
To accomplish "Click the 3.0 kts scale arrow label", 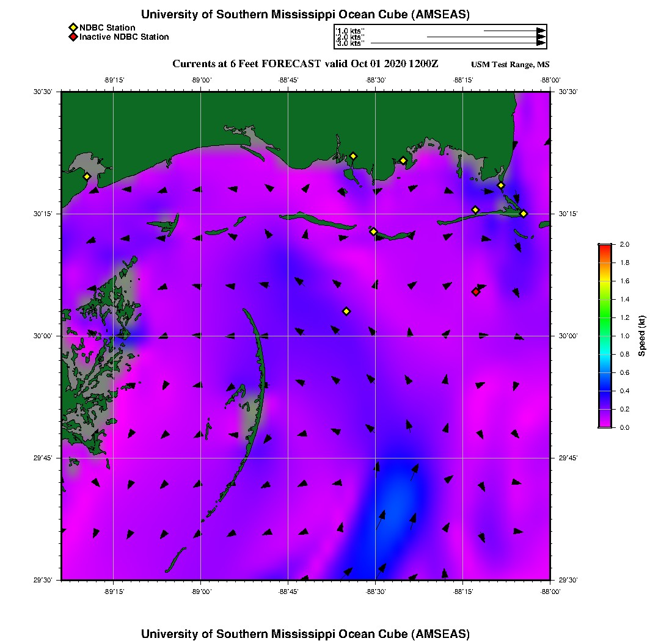I will click(x=349, y=43).
